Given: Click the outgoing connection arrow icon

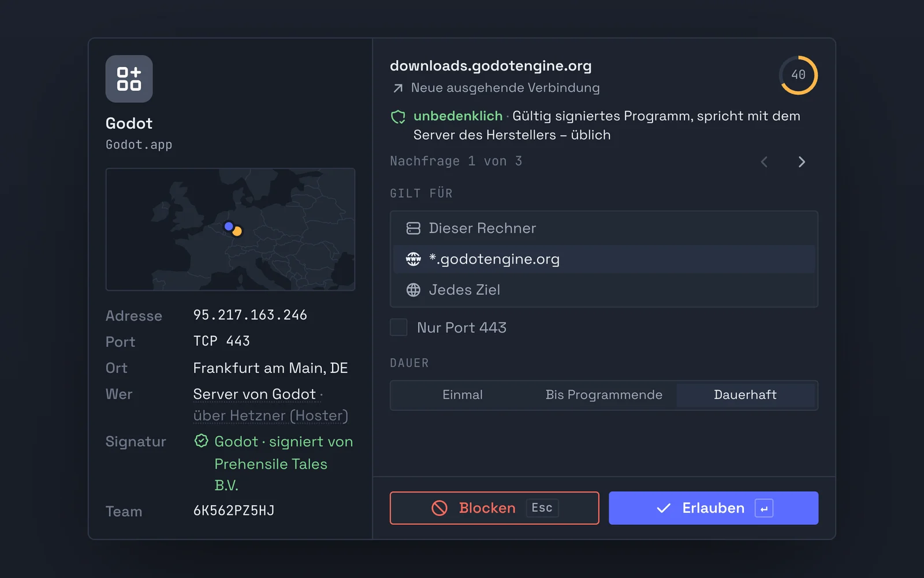Looking at the screenshot, I should tap(398, 88).
